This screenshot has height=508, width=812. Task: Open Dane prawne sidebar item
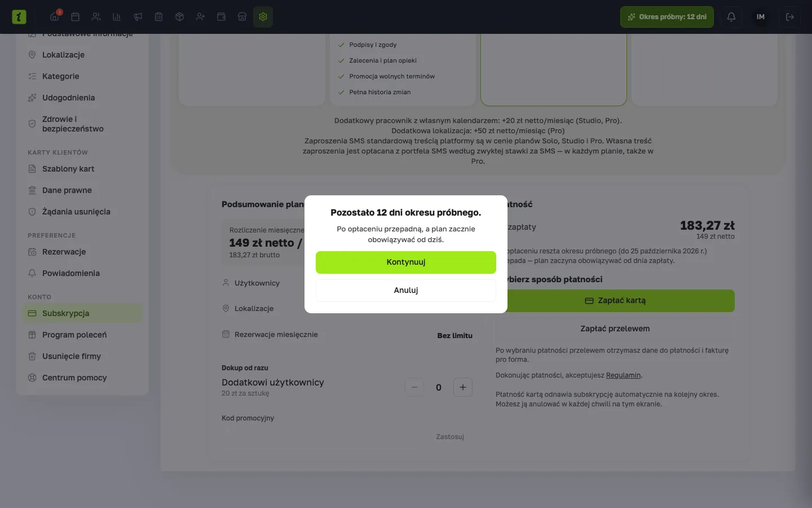click(82, 190)
